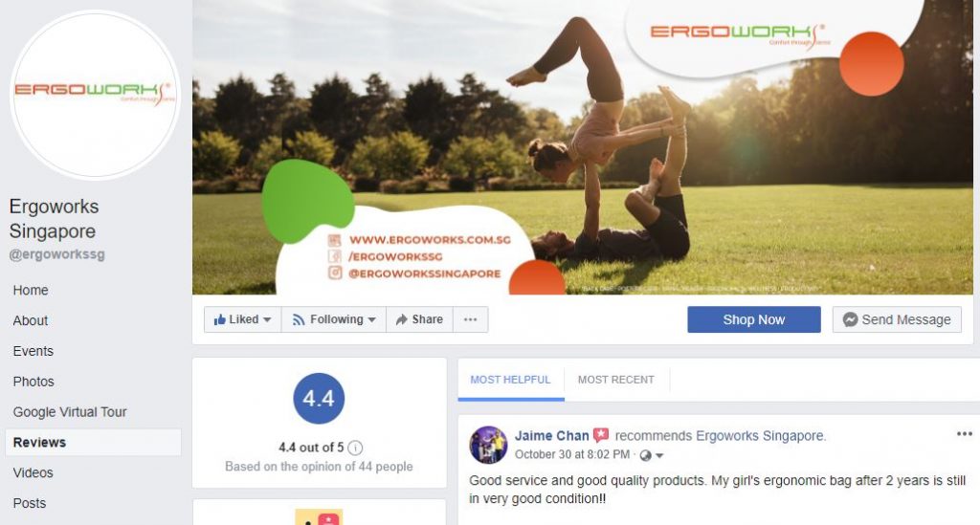The width and height of the screenshot is (980, 525).
Task: Go to the Photos section
Action: click(33, 382)
